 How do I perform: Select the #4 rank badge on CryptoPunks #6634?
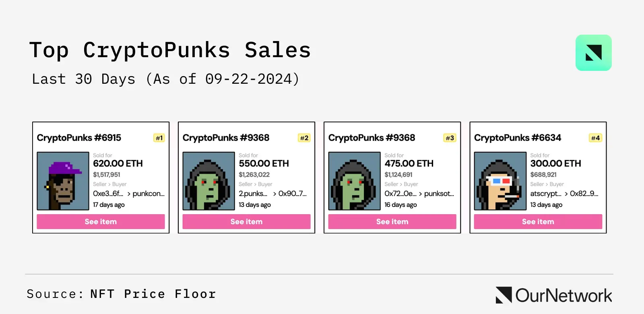click(x=596, y=138)
